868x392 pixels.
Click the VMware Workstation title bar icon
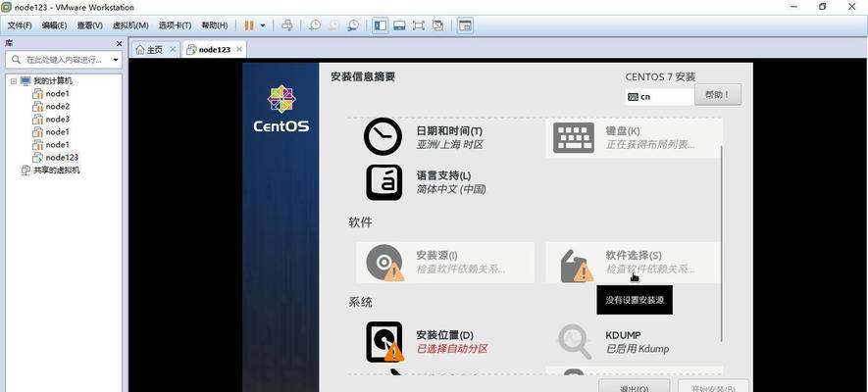click(x=6, y=7)
